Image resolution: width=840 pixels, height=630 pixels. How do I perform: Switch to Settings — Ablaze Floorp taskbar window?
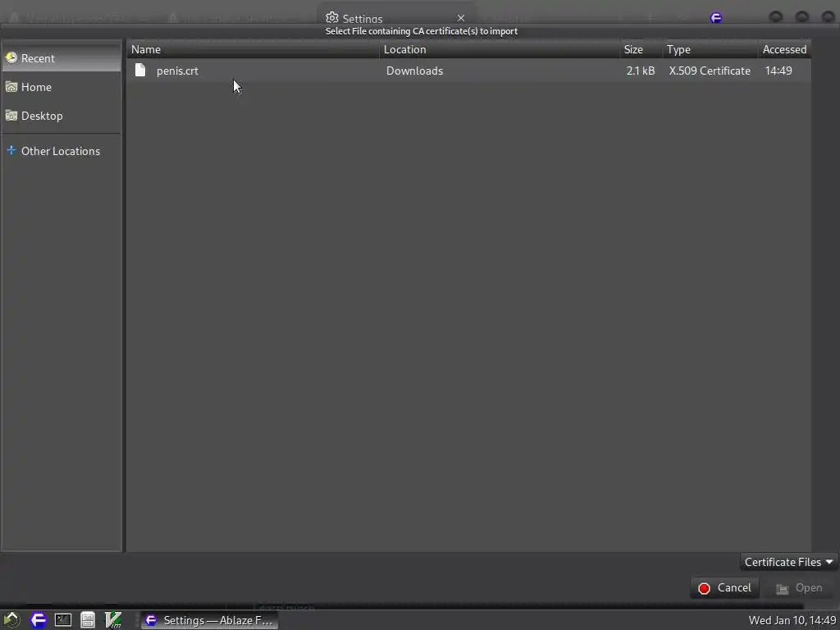pyautogui.click(x=210, y=620)
